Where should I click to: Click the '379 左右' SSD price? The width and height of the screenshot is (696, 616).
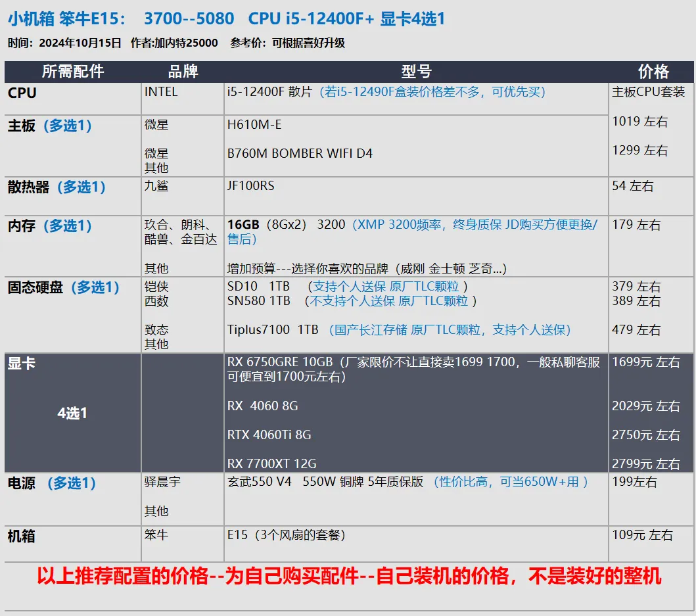click(x=636, y=286)
